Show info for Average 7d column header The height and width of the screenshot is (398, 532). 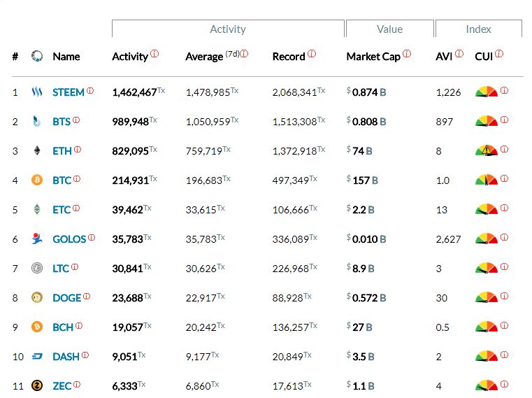pos(244,54)
